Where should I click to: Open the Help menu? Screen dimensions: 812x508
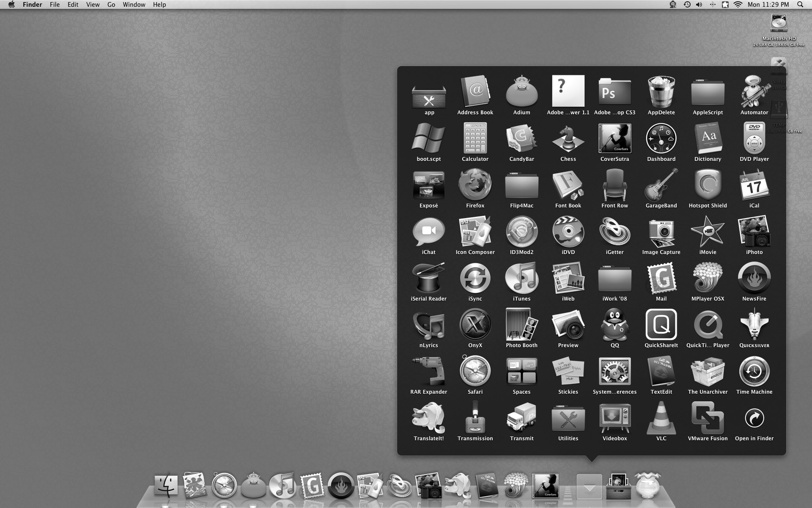coord(159,5)
